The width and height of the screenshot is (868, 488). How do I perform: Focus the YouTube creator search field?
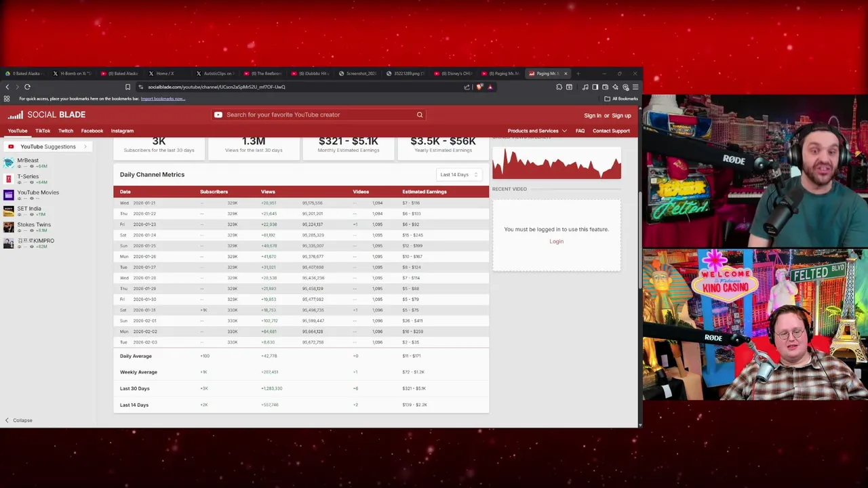(x=319, y=115)
